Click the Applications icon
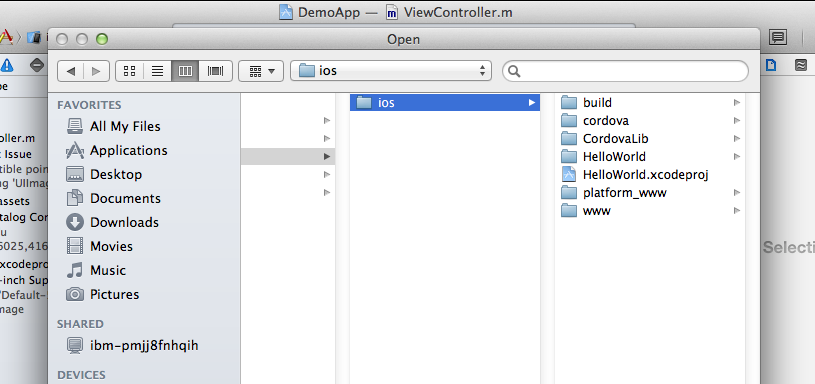 75,150
